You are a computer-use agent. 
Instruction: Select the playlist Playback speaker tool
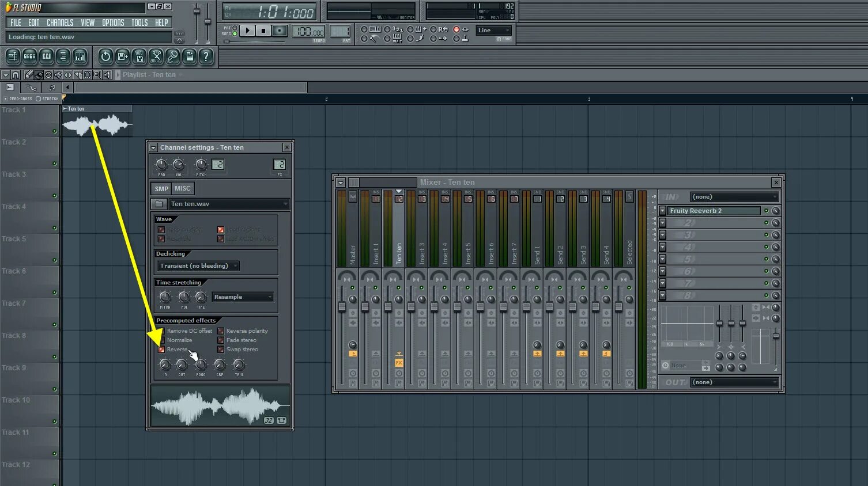pos(107,75)
